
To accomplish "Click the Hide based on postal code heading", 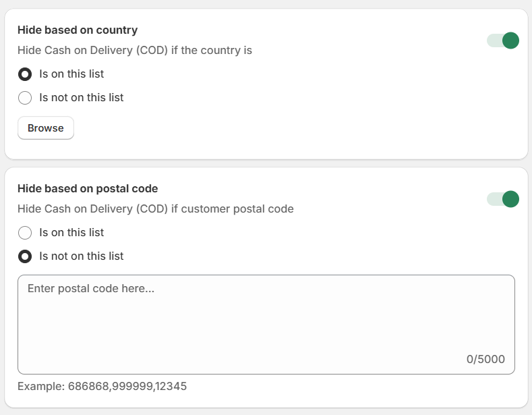I will (x=88, y=188).
